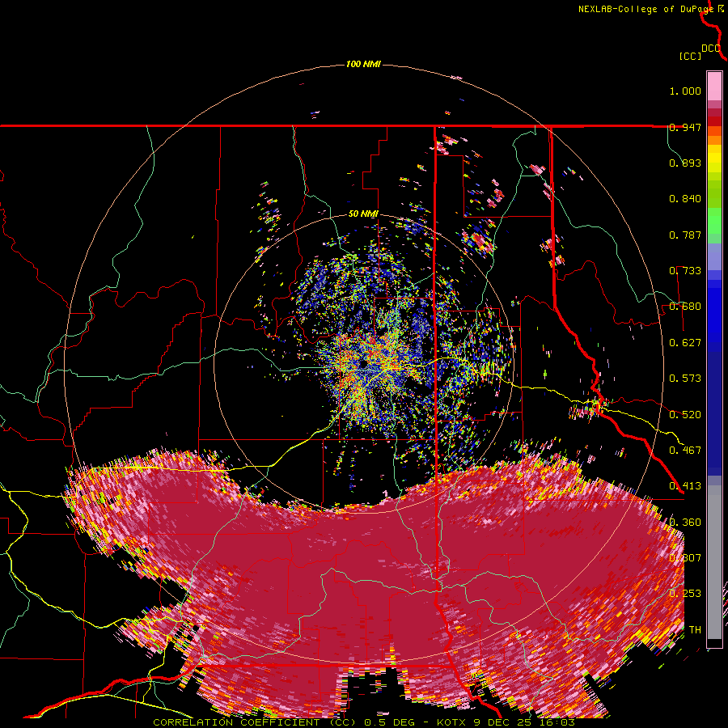Viewport: 728px width, 728px height.
Task: Pick the light pink top color bar segment
Action: [714, 86]
